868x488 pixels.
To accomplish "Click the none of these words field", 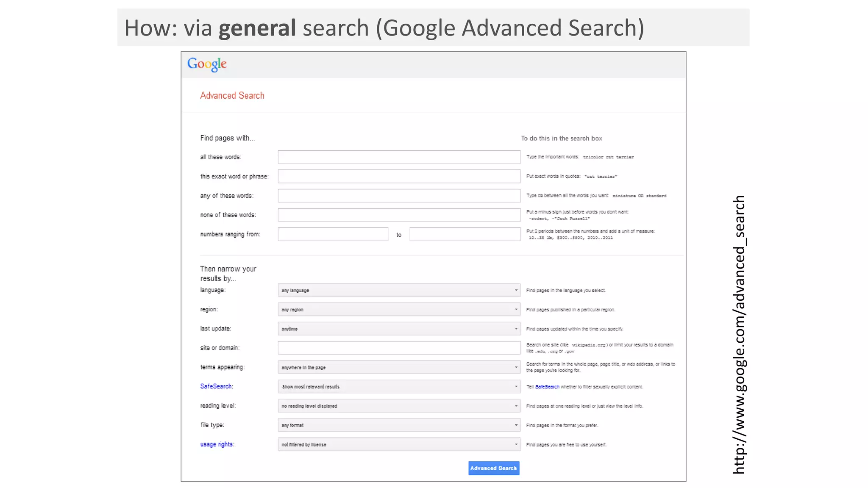I will pos(398,215).
